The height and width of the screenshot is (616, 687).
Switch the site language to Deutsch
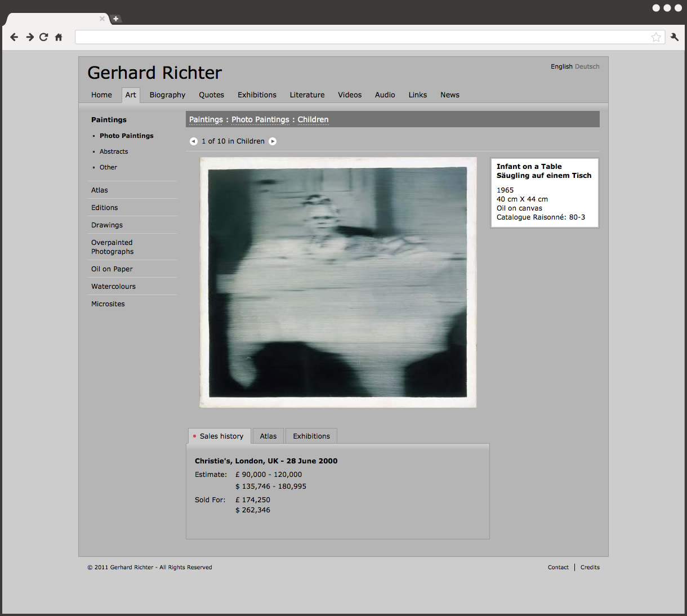[587, 66]
